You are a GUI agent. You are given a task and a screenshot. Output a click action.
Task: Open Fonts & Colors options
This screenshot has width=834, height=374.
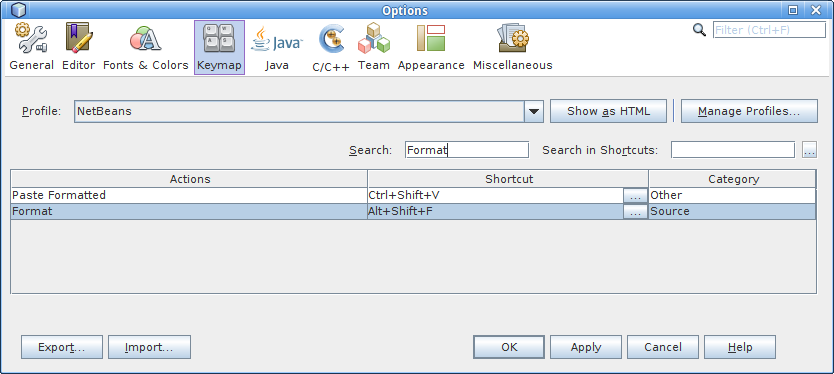(x=146, y=47)
